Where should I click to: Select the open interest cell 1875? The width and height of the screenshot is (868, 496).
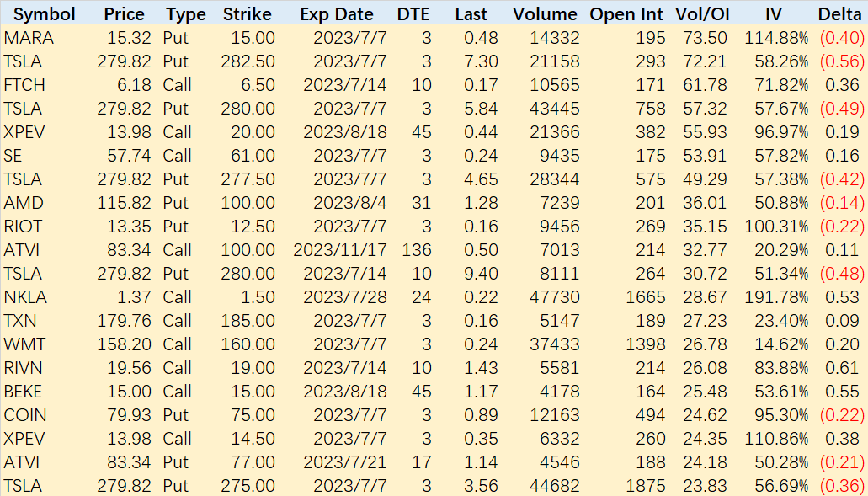coord(646,486)
